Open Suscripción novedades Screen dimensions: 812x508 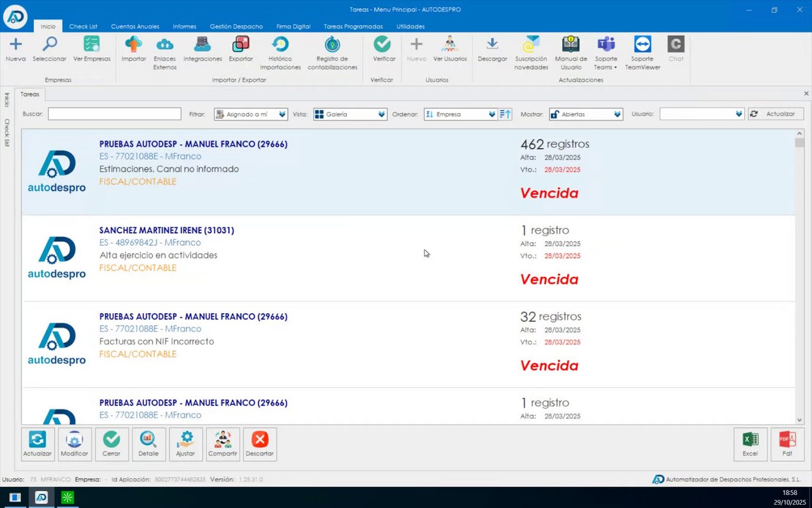(532, 53)
